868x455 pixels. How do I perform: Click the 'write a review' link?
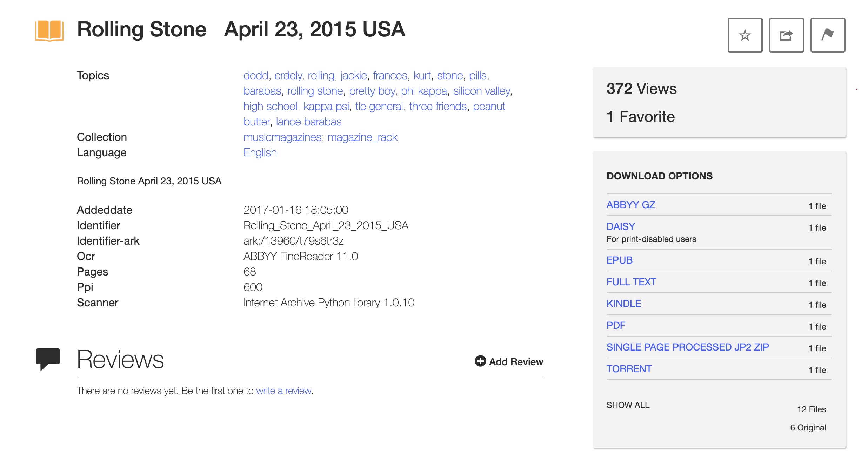[283, 391]
